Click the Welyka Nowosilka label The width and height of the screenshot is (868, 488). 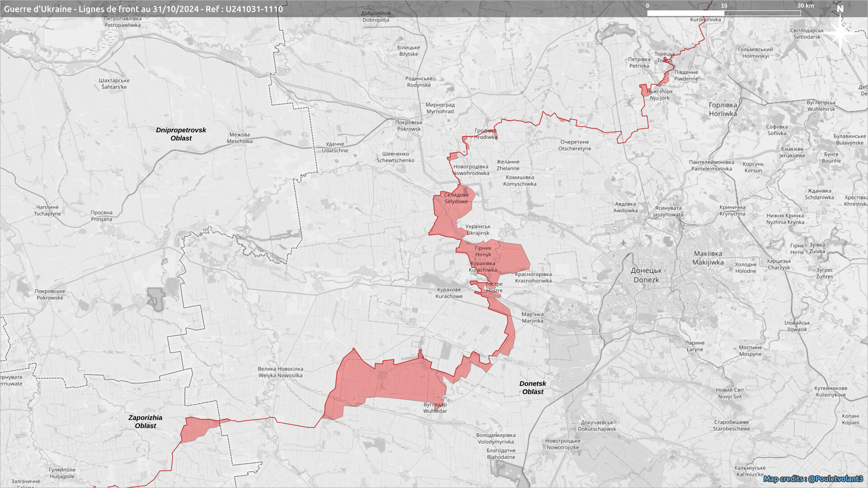pyautogui.click(x=280, y=372)
